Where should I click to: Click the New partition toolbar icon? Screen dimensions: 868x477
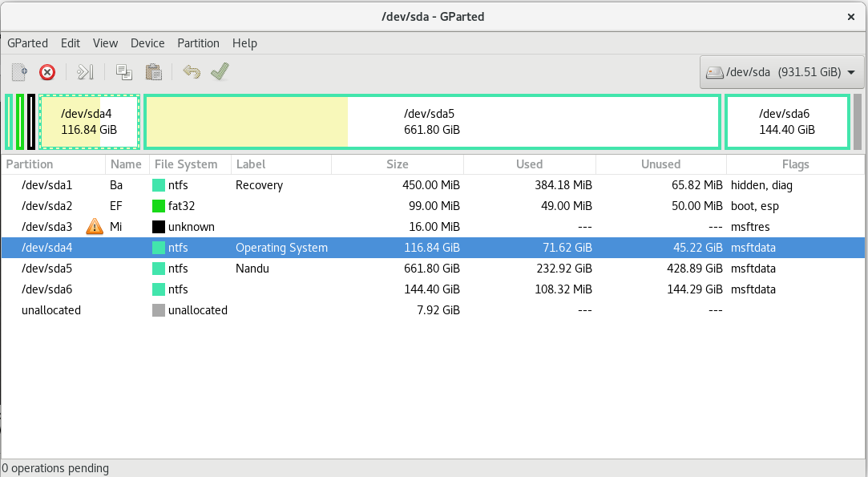coord(20,72)
